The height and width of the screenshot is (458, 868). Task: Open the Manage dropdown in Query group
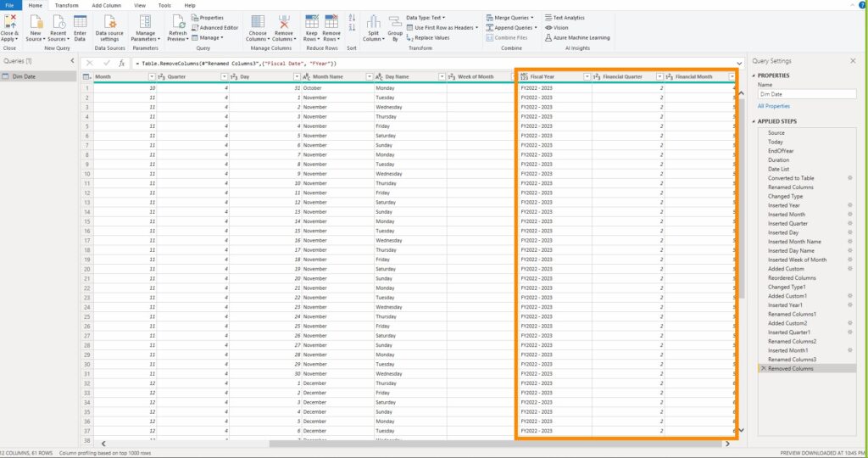click(208, 37)
